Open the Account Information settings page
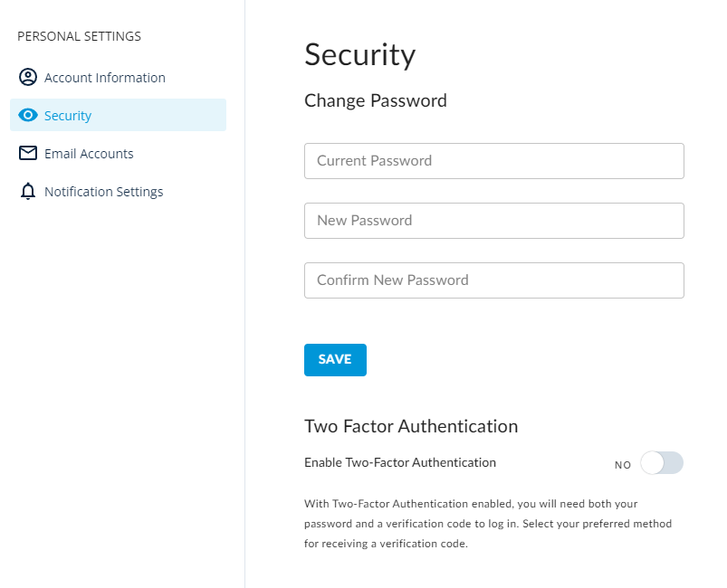The height and width of the screenshot is (588, 727). [x=104, y=77]
